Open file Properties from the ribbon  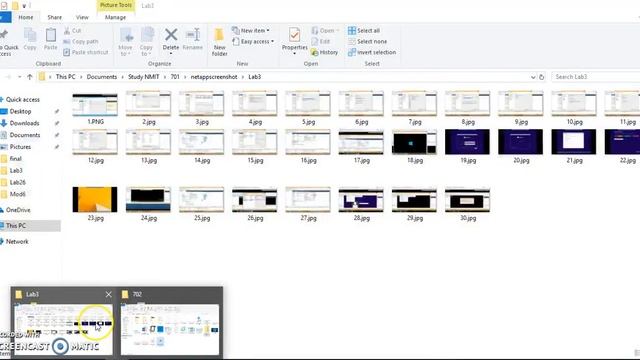click(294, 41)
